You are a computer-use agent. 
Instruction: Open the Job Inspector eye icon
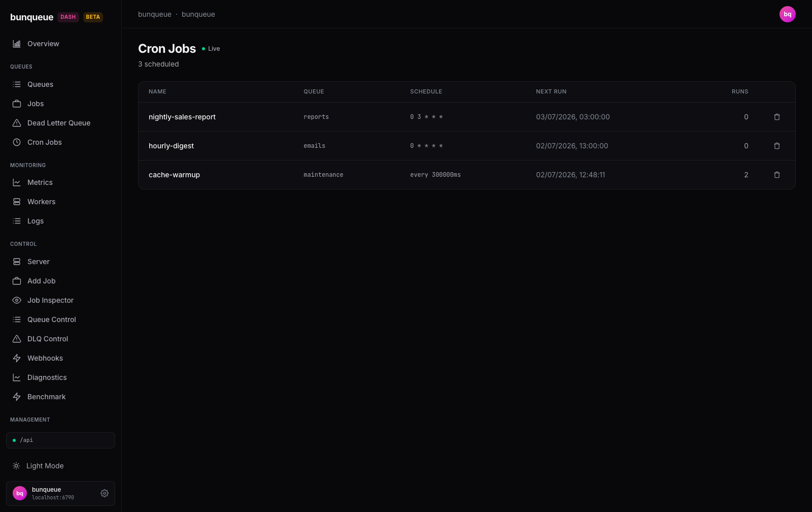17,300
